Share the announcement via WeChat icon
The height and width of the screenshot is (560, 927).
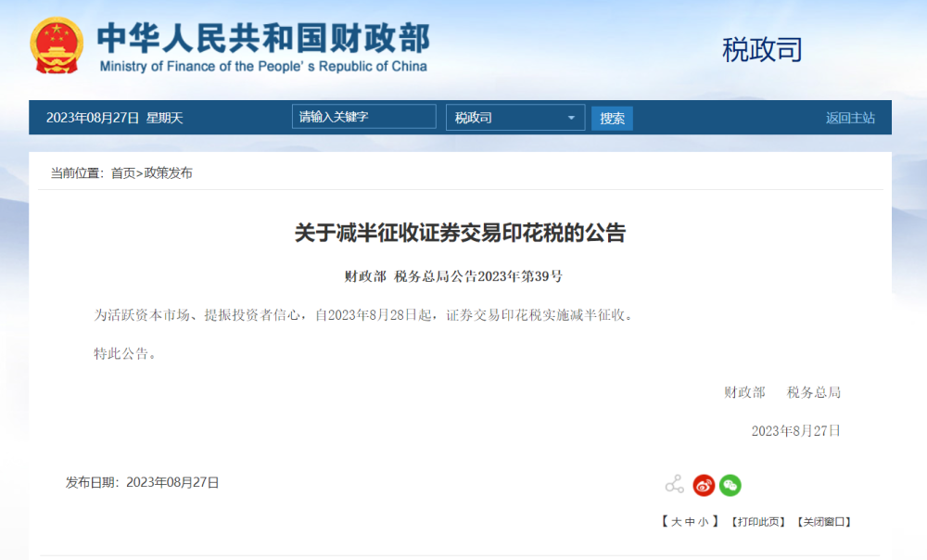730,485
